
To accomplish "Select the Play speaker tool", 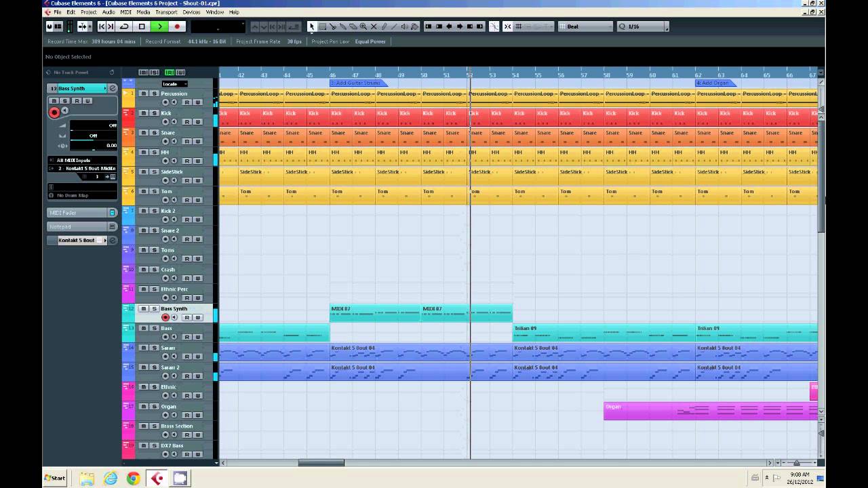I will tap(405, 26).
